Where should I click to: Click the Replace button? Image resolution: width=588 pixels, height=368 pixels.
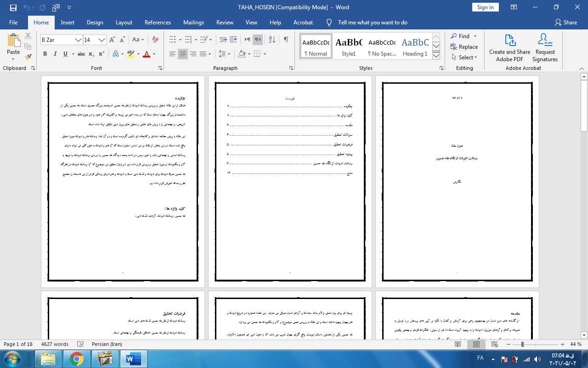[x=464, y=47]
